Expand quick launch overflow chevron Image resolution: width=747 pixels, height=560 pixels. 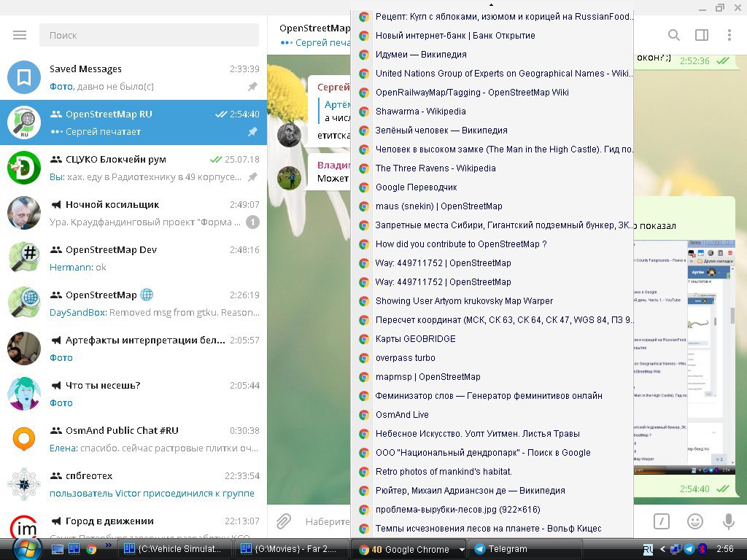108,545
